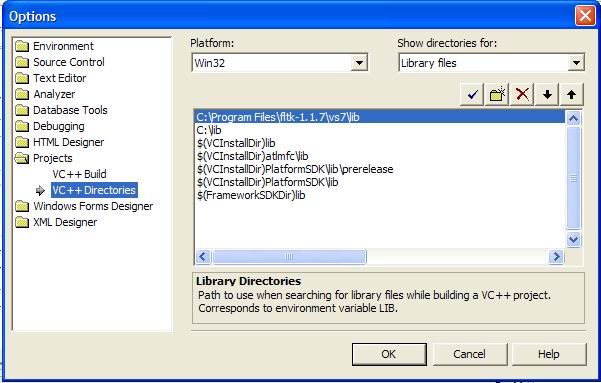Open the Show directories for dropdown arrow
This screenshot has height=383, width=601.
576,62
